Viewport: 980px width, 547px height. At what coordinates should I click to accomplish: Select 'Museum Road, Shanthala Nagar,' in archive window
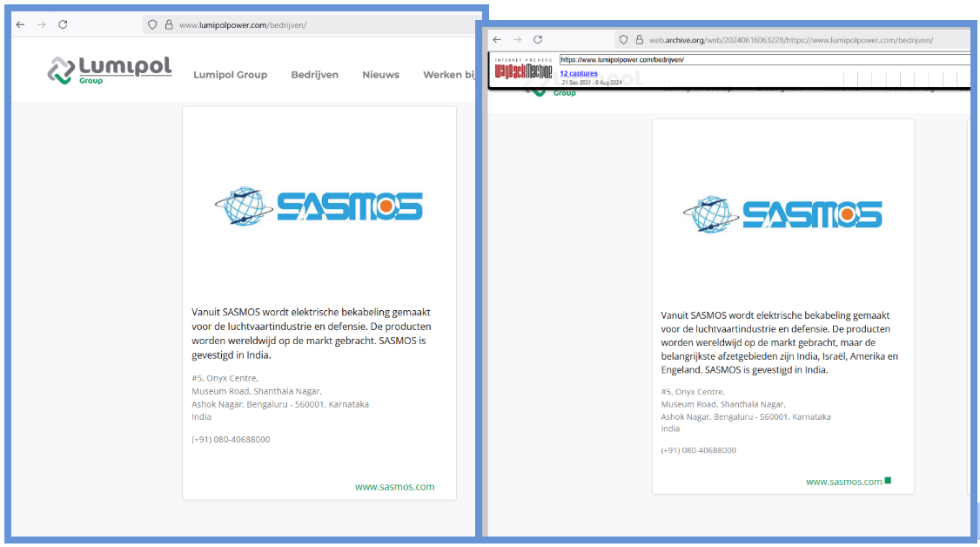click(x=723, y=404)
